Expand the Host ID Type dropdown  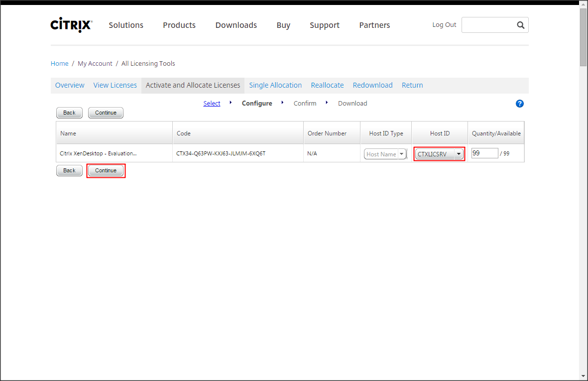(401, 154)
